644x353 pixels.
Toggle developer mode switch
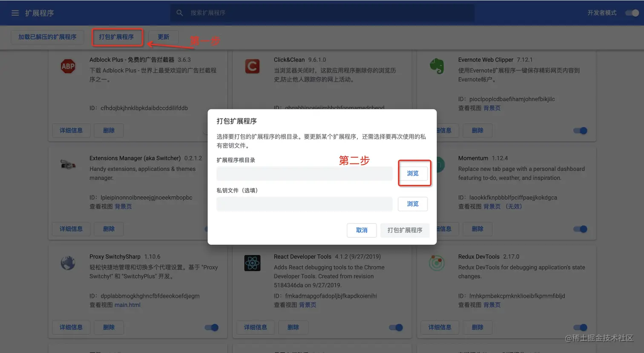coord(632,13)
